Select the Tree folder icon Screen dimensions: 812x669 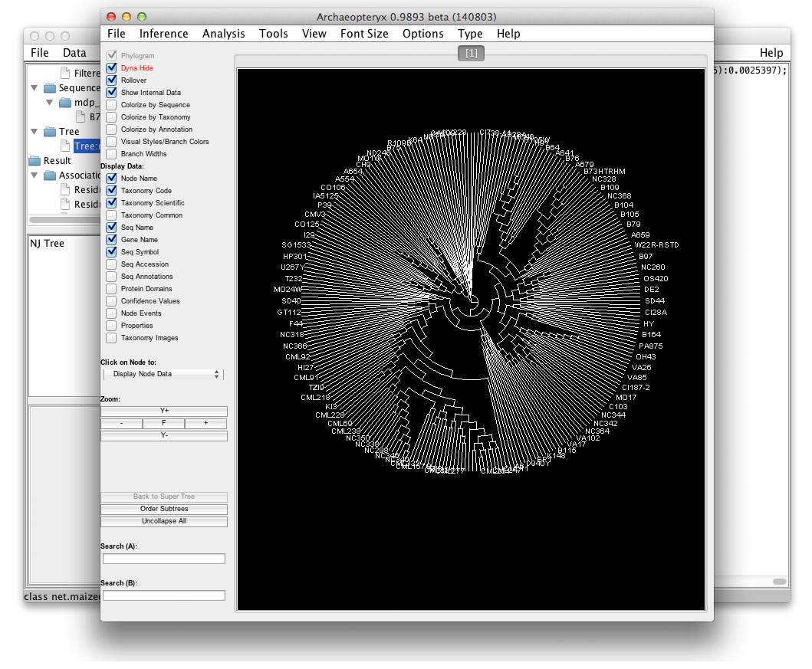(x=50, y=131)
